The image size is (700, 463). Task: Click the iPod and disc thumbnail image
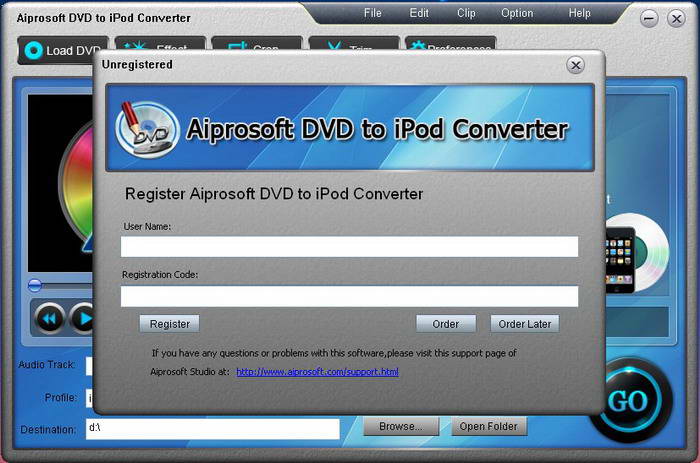[x=637, y=254]
